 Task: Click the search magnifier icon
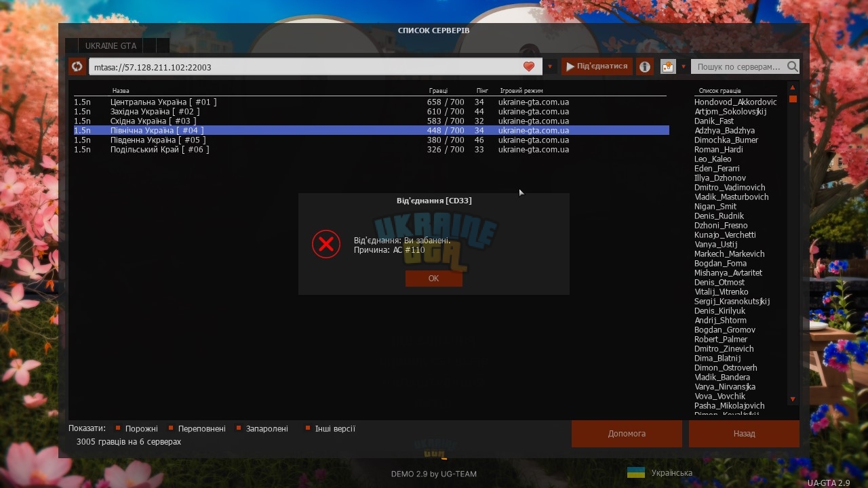click(793, 66)
